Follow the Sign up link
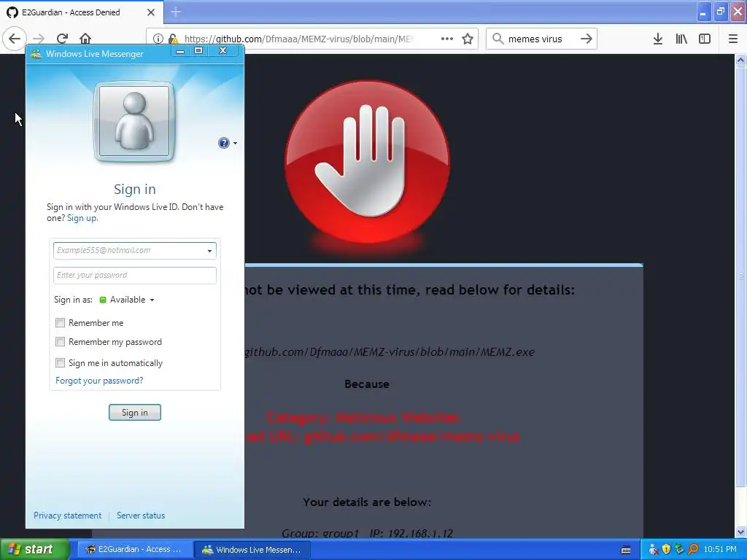747x560 pixels. pos(82,218)
